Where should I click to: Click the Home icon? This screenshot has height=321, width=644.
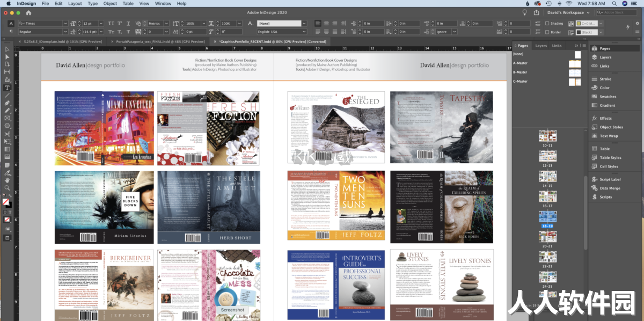pyautogui.click(x=28, y=12)
